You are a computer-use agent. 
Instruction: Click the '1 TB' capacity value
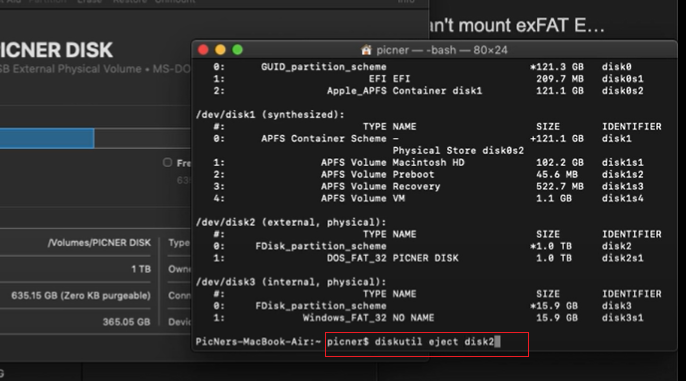click(141, 269)
